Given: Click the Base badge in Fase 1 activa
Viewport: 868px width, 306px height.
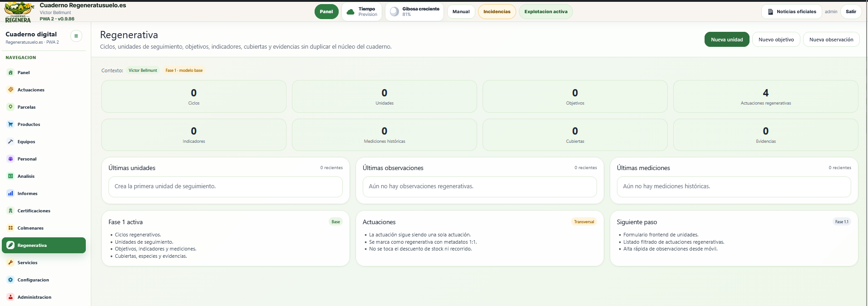Looking at the screenshot, I should [335, 222].
